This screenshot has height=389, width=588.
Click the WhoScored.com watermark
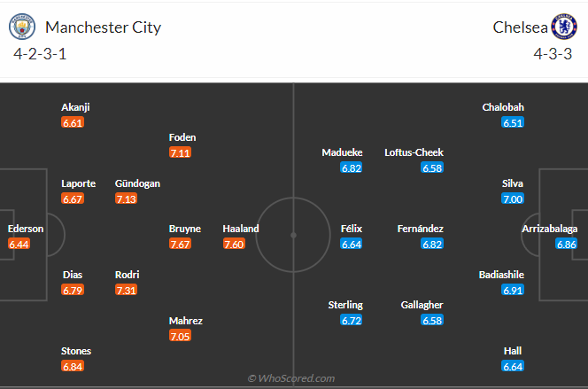[291, 378]
